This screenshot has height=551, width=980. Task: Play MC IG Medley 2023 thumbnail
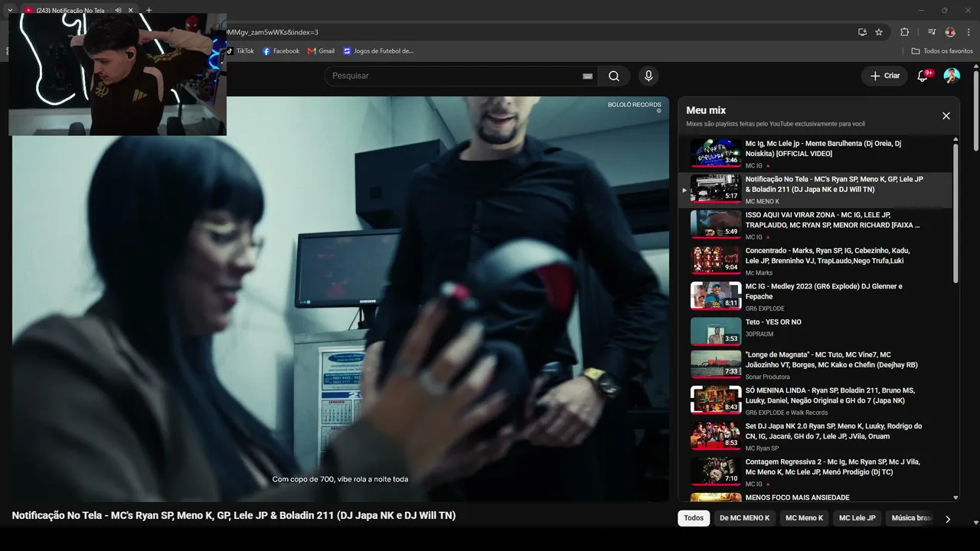[x=716, y=295]
